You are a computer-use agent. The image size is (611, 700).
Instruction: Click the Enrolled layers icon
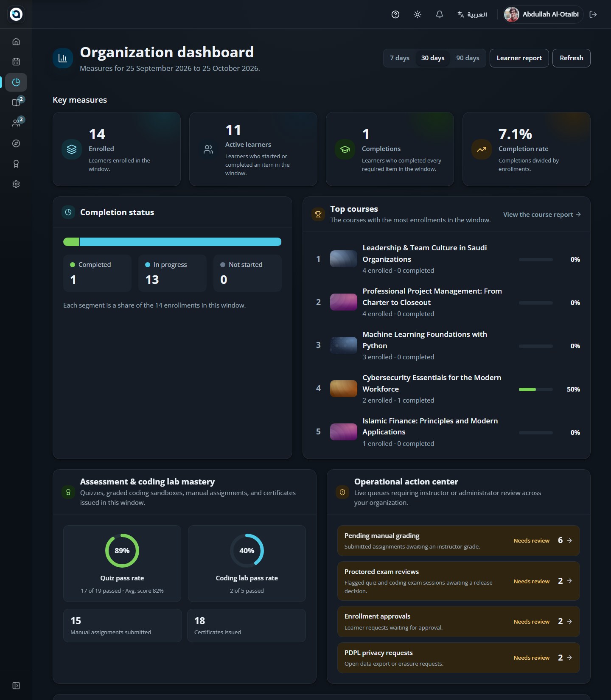click(x=72, y=149)
